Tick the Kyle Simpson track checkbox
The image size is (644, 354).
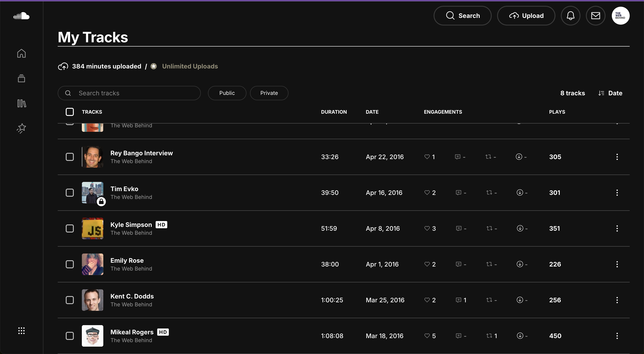70,228
